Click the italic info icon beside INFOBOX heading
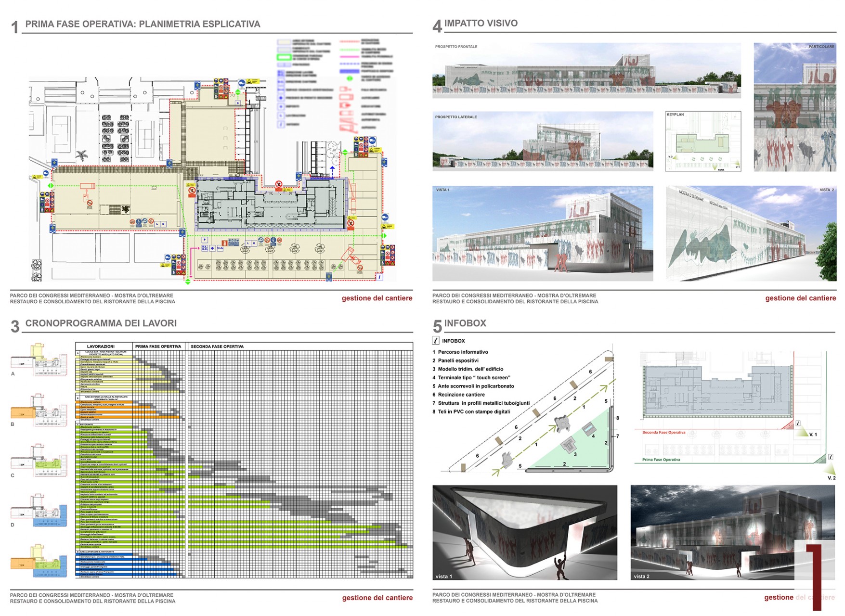This screenshot has width=845, height=616. click(436, 341)
